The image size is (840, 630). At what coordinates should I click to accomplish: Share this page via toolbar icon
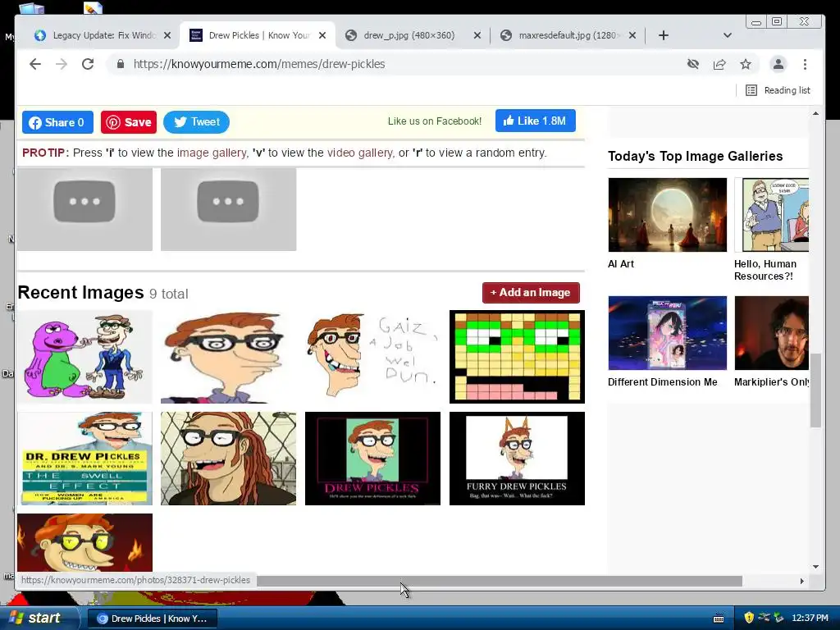719,64
